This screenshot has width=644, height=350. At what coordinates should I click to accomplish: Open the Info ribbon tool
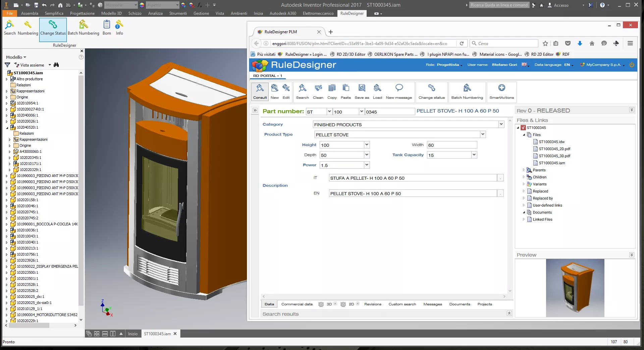click(x=119, y=28)
